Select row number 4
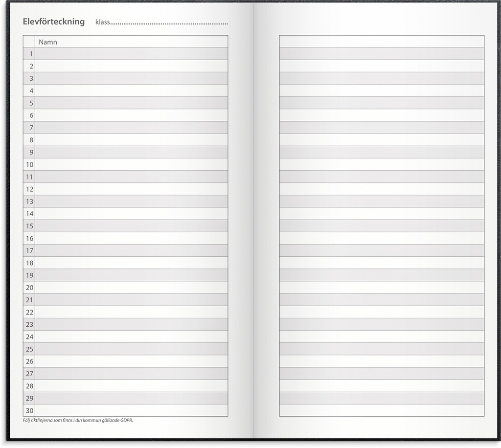 pos(125,90)
